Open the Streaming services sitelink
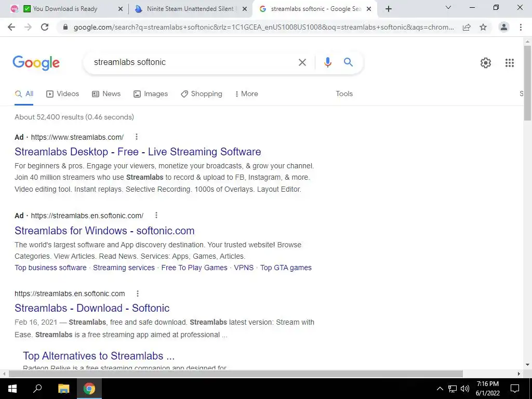This screenshot has width=532, height=399. click(124, 268)
